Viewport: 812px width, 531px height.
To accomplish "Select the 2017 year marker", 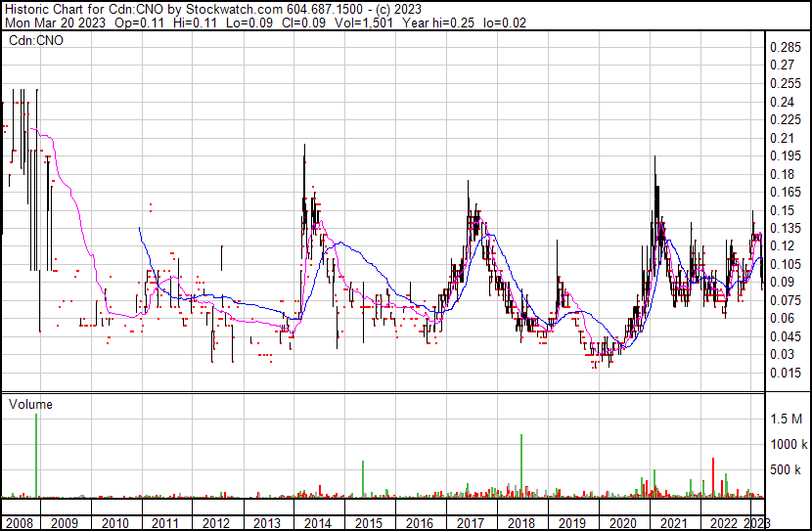I will click(470, 523).
